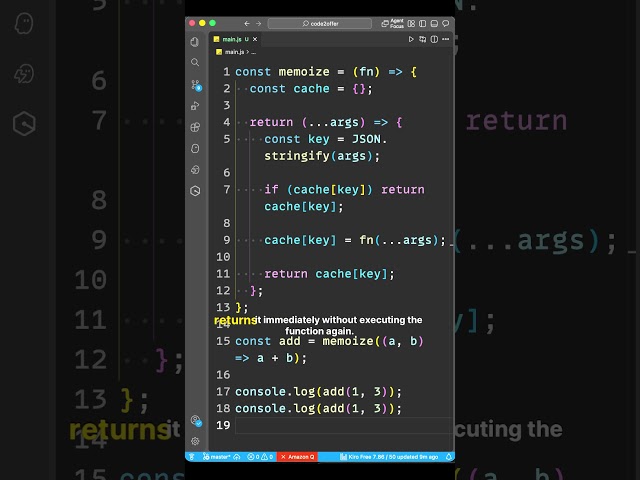The width and height of the screenshot is (640, 480).
Task: Open the Run and Debug view
Action: 195,106
